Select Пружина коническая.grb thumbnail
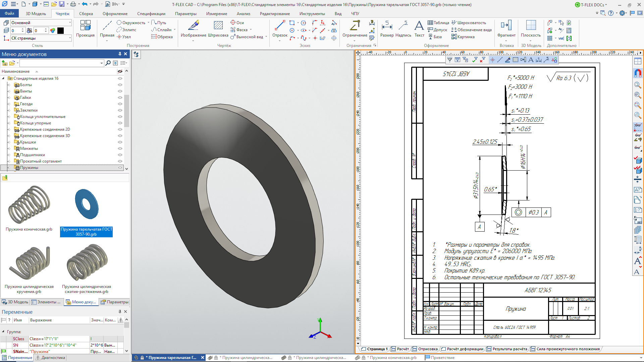 click(29, 208)
